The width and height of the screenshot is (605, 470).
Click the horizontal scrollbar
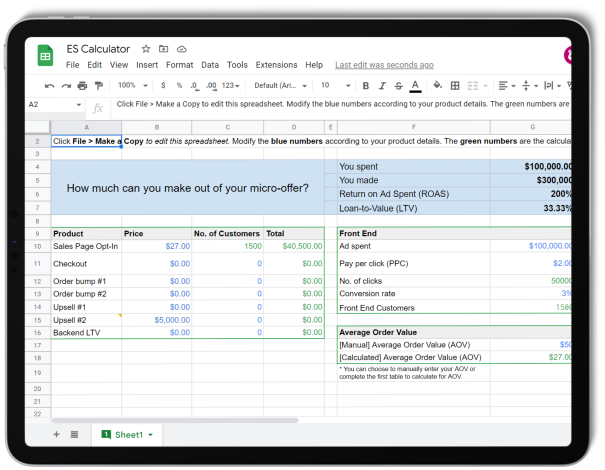click(x=175, y=420)
